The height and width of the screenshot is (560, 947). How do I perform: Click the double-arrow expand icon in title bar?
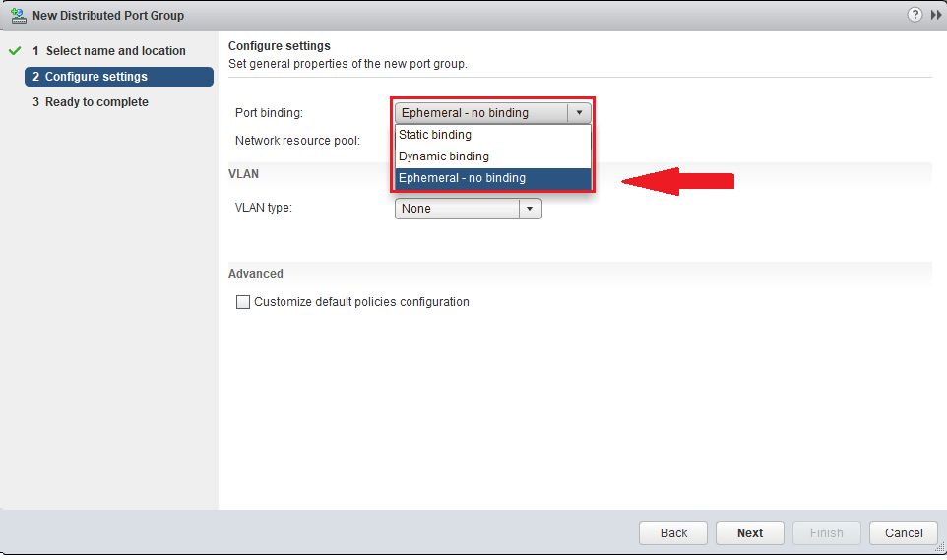[936, 15]
